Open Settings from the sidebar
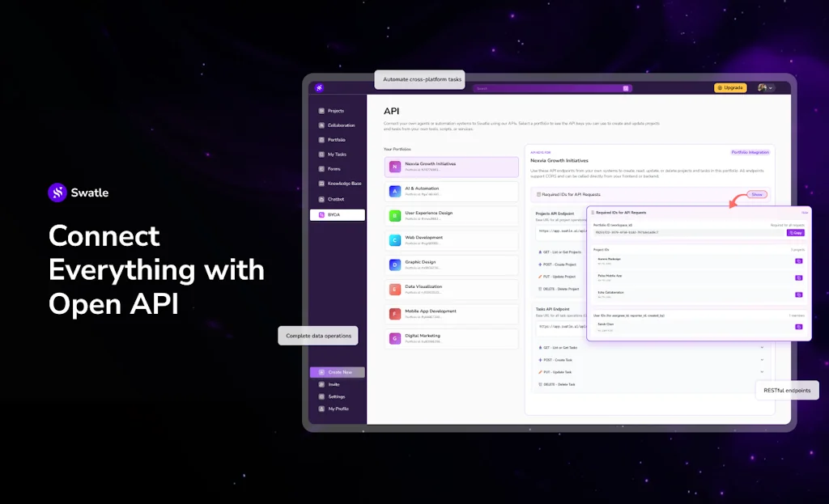The image size is (829, 504). 336,396
